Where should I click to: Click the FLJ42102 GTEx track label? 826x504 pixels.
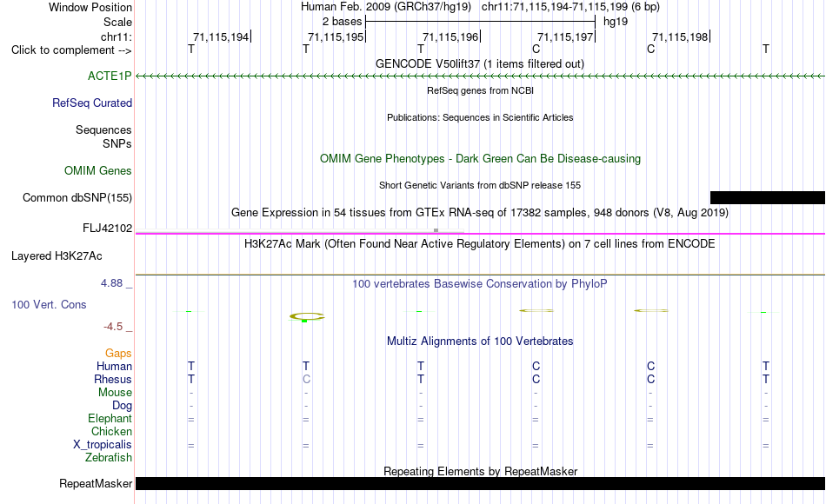(108, 228)
